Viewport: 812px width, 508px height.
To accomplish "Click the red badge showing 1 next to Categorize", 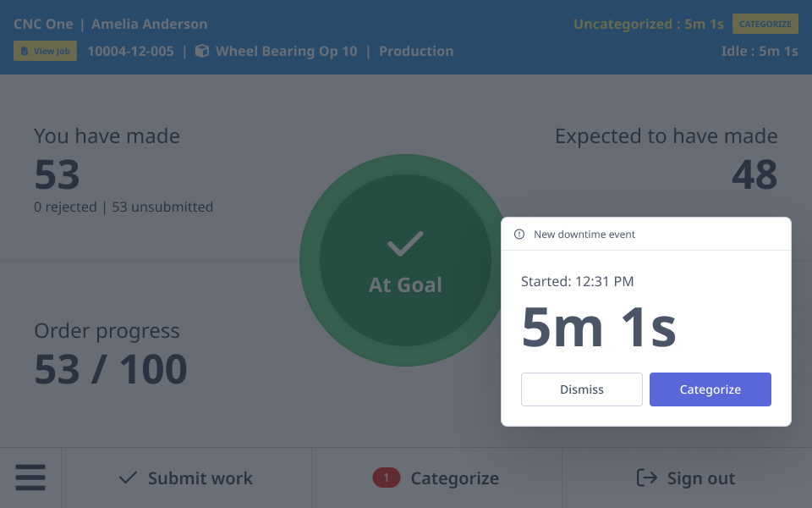I will tap(387, 478).
